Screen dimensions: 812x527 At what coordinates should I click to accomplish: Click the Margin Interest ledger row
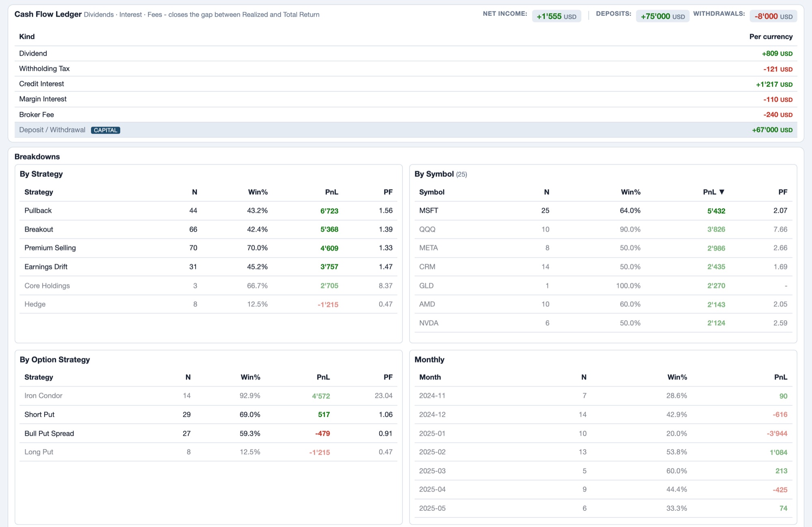406,99
